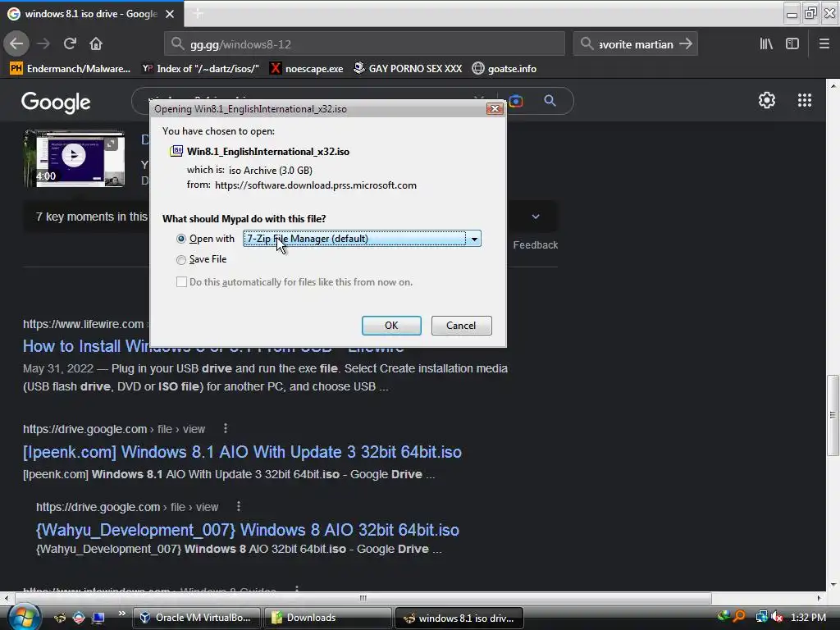This screenshot has width=840, height=630.
Task: Switch to the 'Downloads' taskbar button
Action: (327, 618)
